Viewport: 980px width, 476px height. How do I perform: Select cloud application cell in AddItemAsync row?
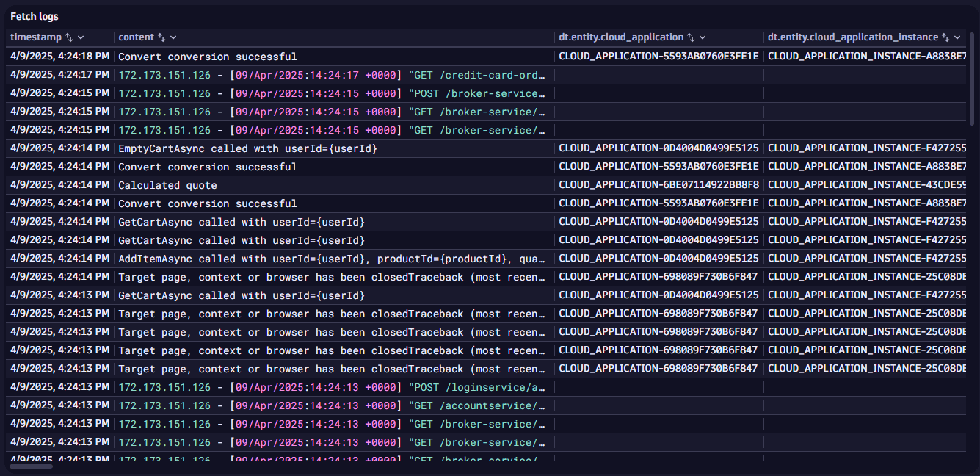[658, 258]
